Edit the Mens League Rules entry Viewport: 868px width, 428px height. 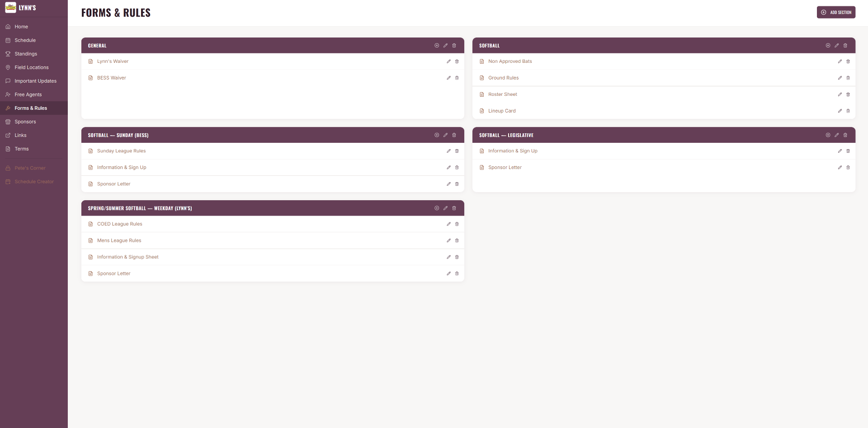pyautogui.click(x=448, y=240)
